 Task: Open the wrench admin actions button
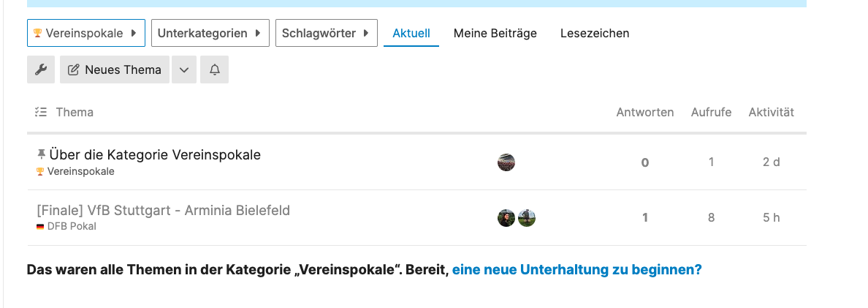pos(41,70)
